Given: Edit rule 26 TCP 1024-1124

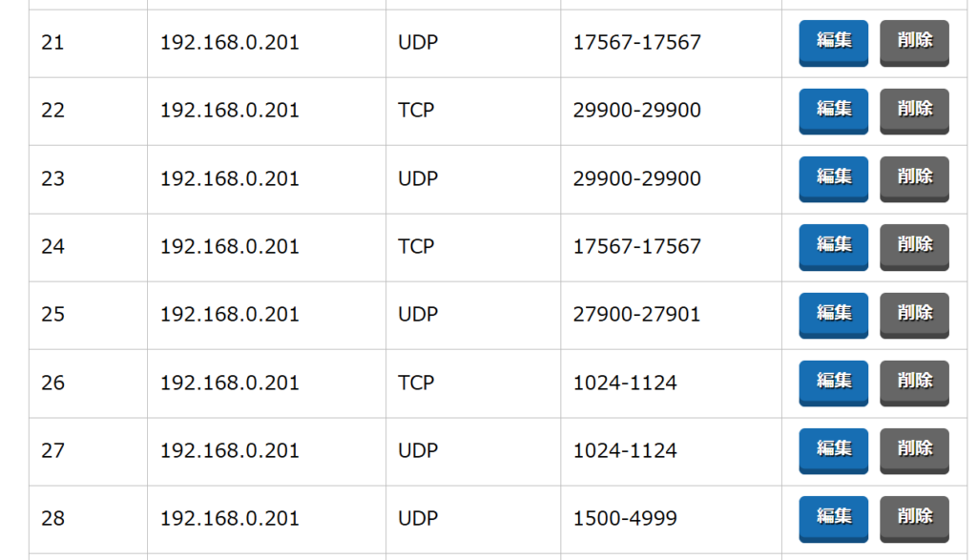Looking at the screenshot, I should [833, 382].
